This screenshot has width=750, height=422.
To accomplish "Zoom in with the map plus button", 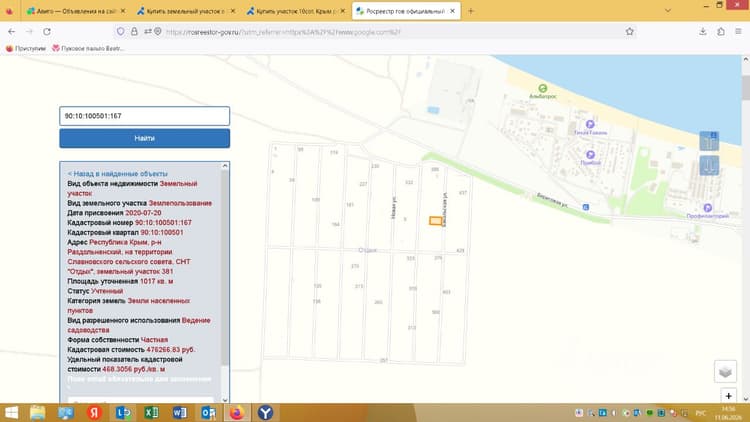I will [728, 396].
